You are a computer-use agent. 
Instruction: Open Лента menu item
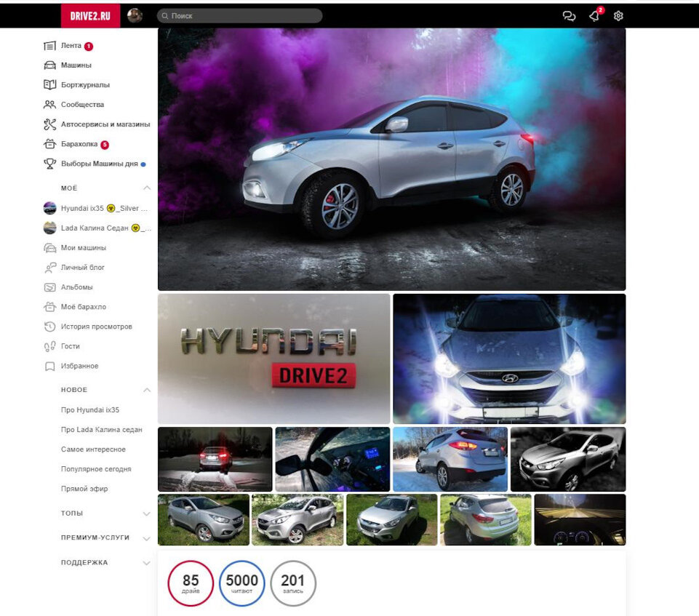pos(71,46)
